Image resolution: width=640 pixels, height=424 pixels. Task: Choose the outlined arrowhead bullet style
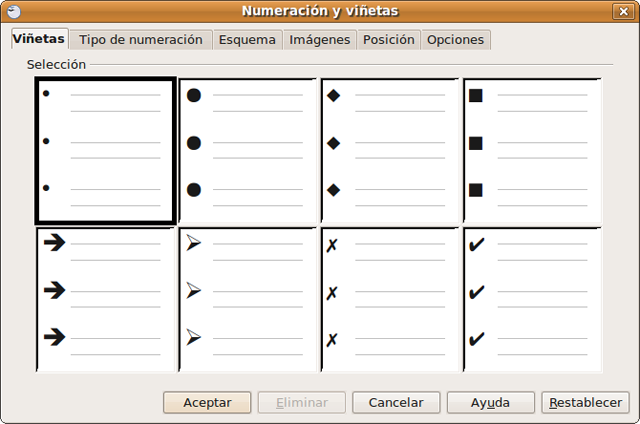tap(248, 299)
